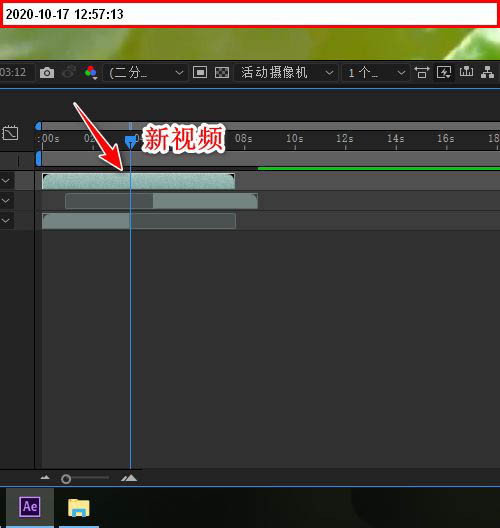
Task: Open the RGB channel color icon
Action: [x=91, y=72]
